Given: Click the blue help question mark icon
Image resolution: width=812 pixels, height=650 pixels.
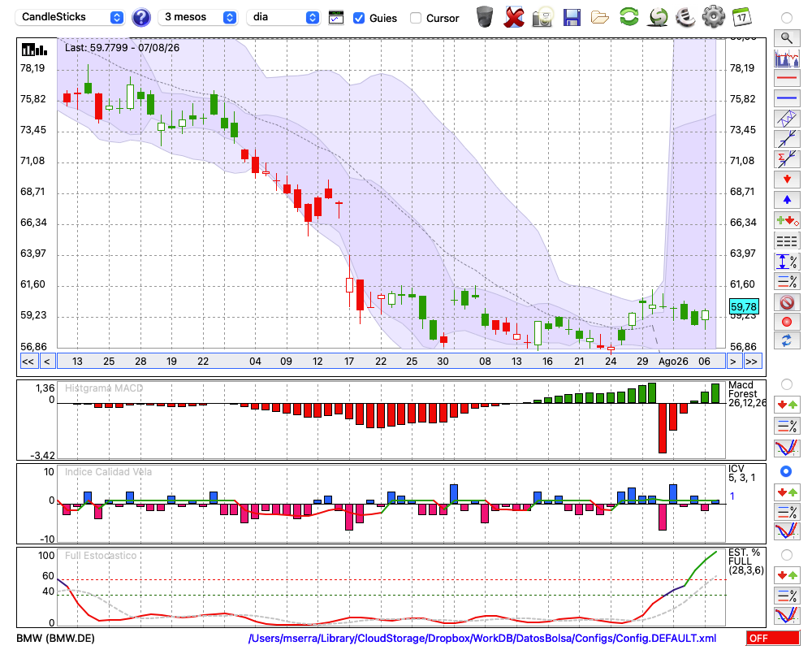Looking at the screenshot, I should point(140,17).
